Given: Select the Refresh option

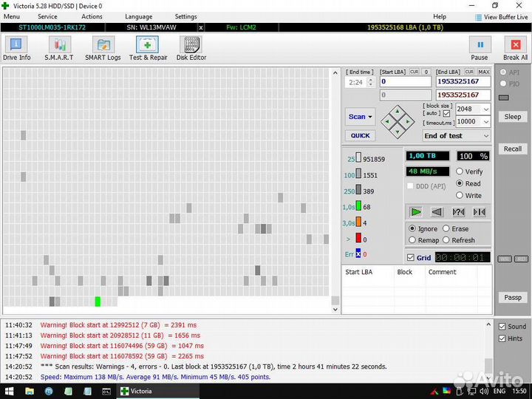Looking at the screenshot, I should pos(446,240).
